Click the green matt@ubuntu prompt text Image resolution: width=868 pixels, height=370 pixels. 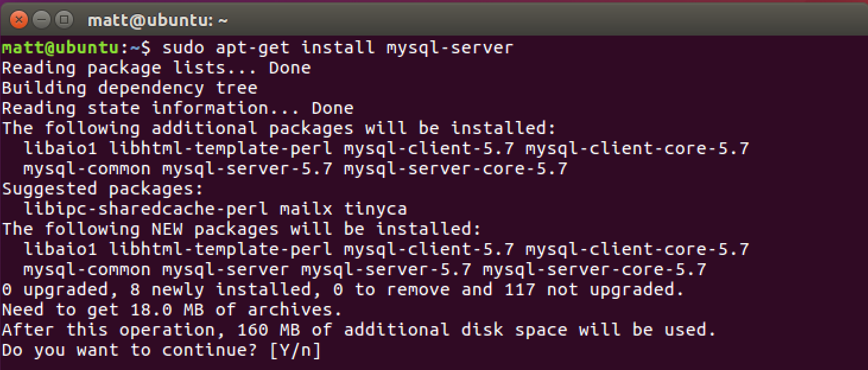coord(59,47)
